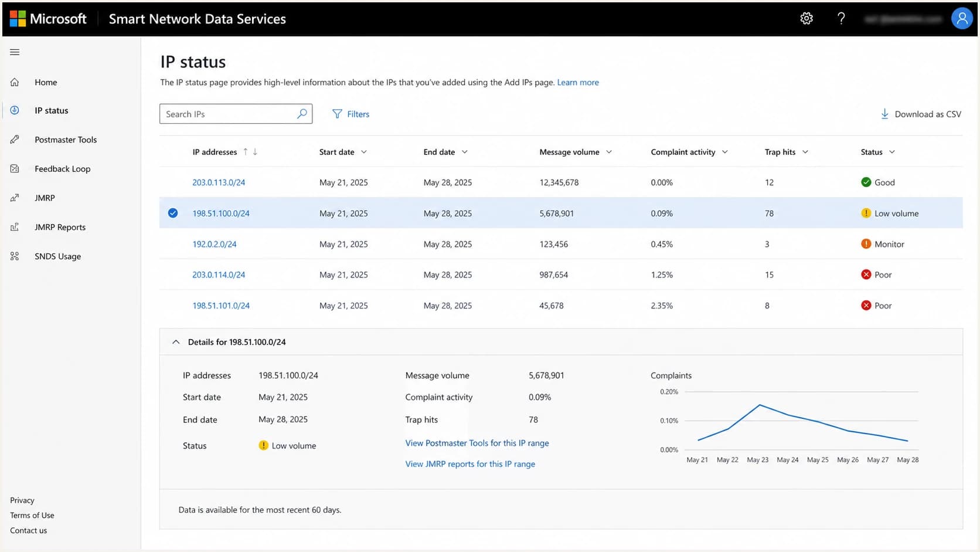Click Low volume icon in details panel
The width and height of the screenshot is (980, 552).
pos(263,445)
